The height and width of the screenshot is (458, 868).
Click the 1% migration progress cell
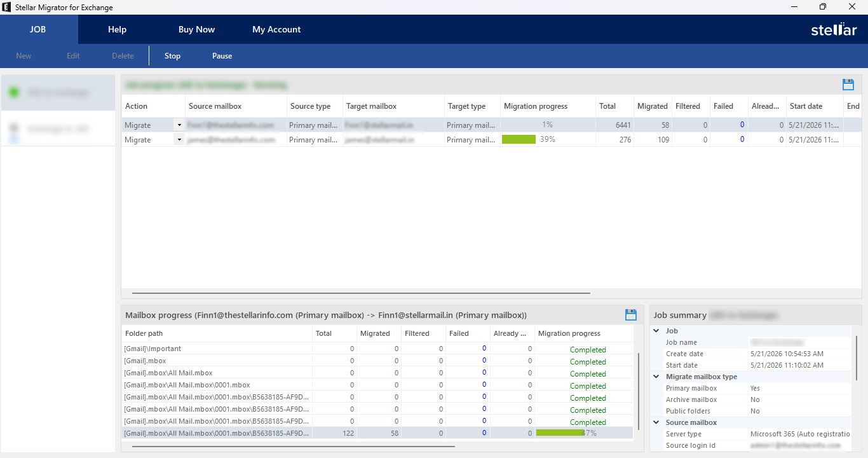[x=547, y=125]
